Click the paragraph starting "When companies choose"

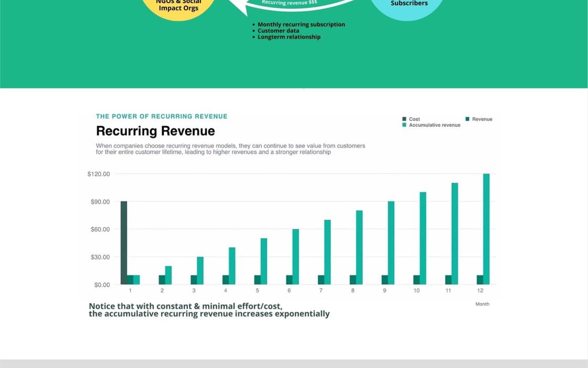pyautogui.click(x=230, y=149)
